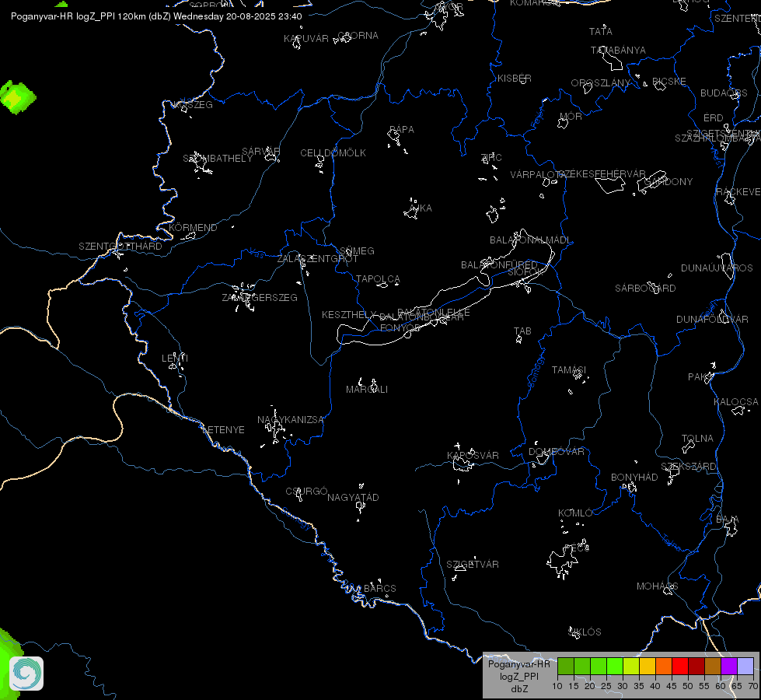This screenshot has height=700, width=761.
Task: Click the BONYHÁD city label
Action: click(x=634, y=477)
